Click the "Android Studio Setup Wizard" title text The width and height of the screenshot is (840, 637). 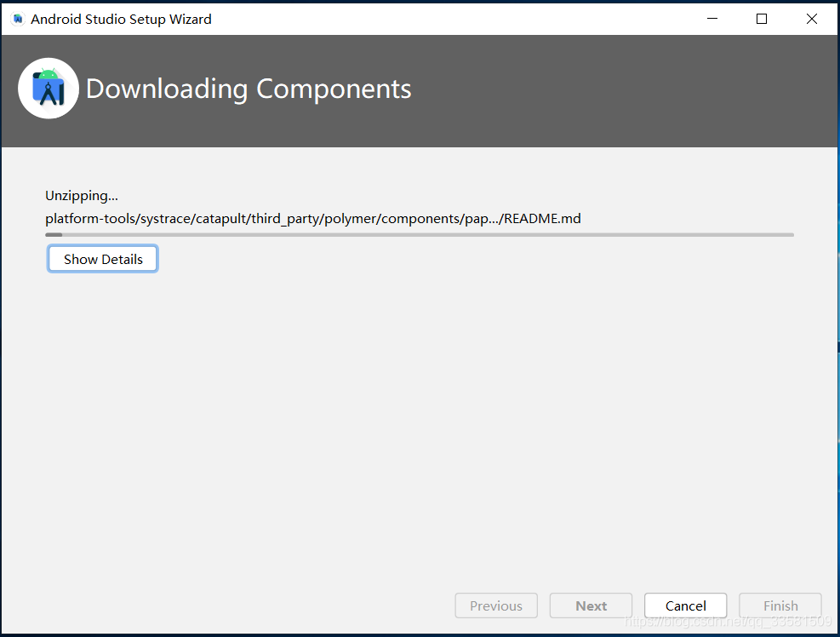tap(121, 20)
